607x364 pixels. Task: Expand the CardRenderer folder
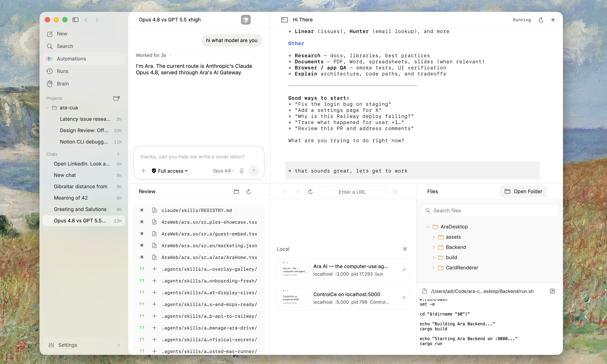434,268
